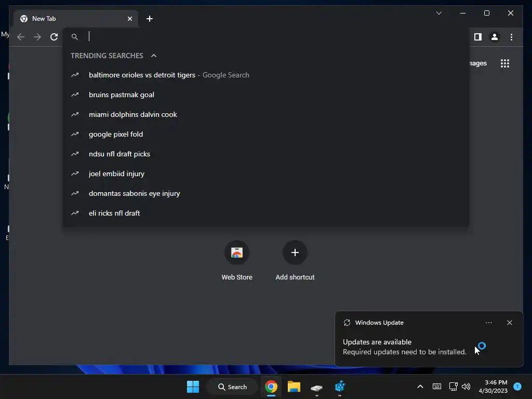
Task: Open the tab search chevron in title bar
Action: pyautogui.click(x=438, y=13)
